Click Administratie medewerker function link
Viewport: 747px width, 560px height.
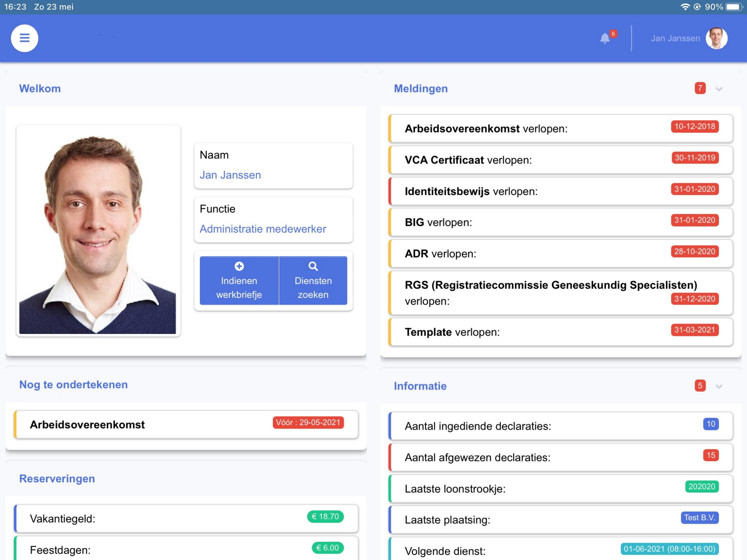coord(263,229)
